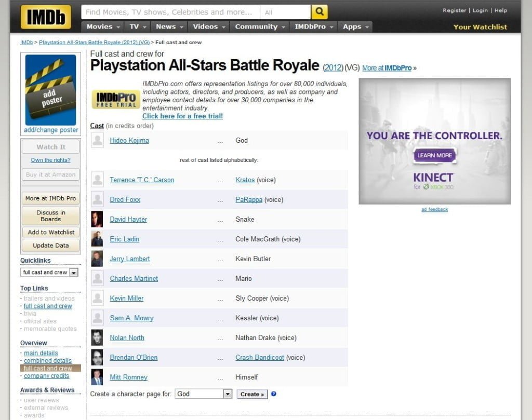The height and width of the screenshot is (420, 532).
Task: Open Terrence Carson's placeholder photo icon
Action: 97,180
